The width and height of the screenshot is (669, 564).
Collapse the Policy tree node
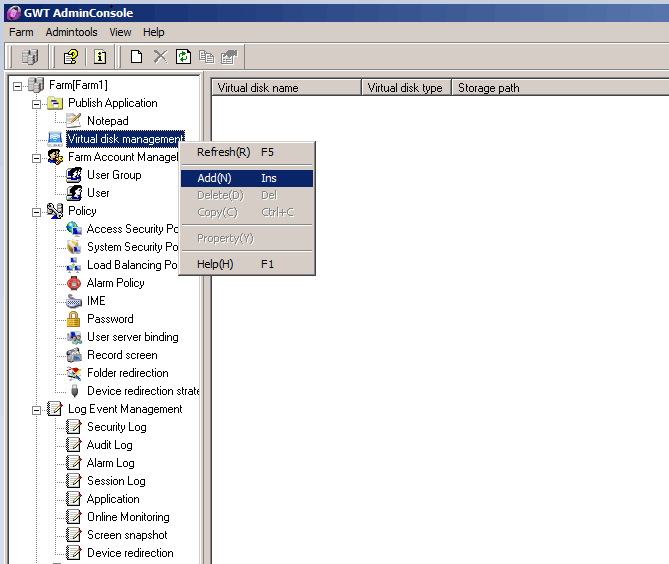click(37, 211)
